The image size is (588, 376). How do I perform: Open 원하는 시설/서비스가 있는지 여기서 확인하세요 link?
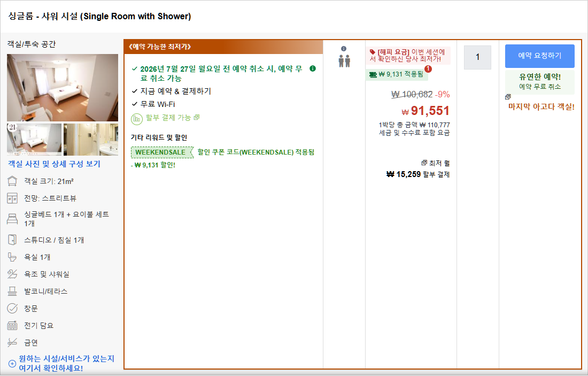66,363
